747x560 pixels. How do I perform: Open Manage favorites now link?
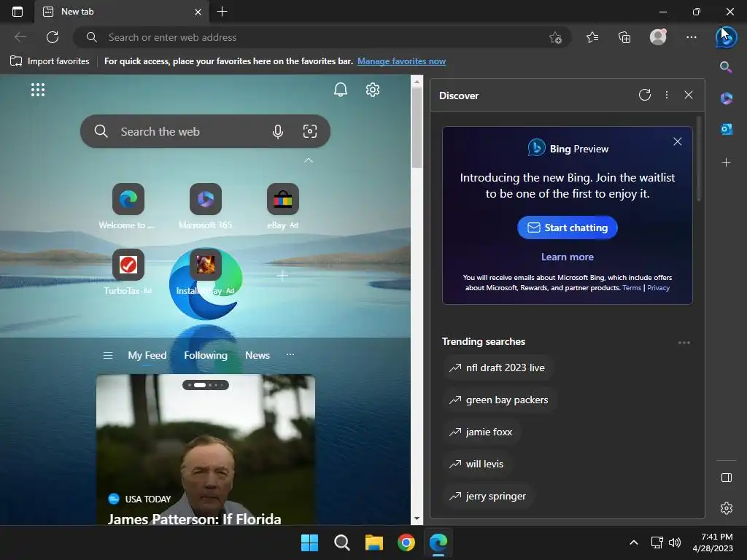(402, 61)
